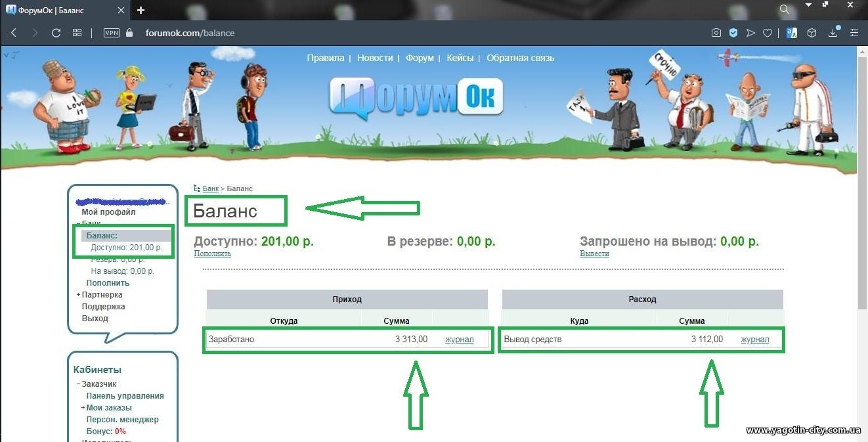Open the Speed Dial grid icon

tap(77, 33)
